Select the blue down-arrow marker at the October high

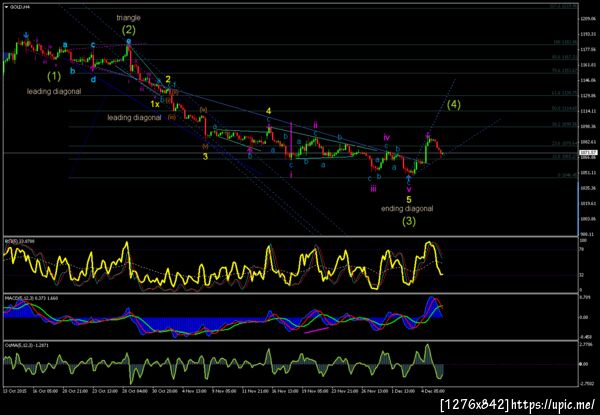pyautogui.click(x=26, y=35)
